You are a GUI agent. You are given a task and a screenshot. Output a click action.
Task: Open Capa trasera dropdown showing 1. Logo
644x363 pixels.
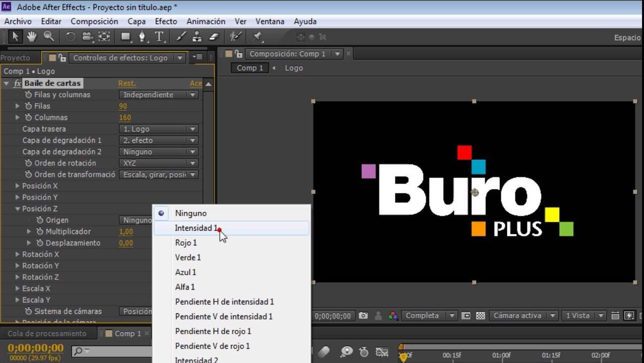[159, 129]
